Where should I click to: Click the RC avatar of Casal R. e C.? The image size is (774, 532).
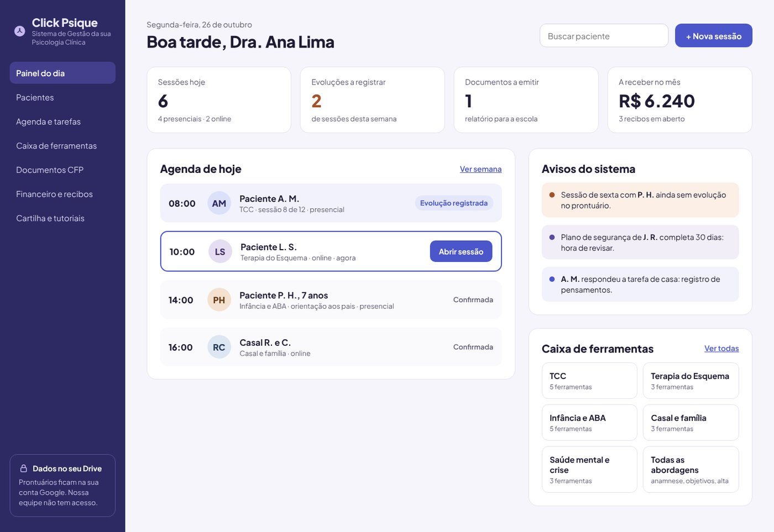click(219, 347)
